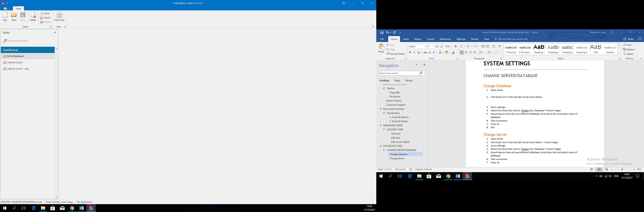Open the File menu in Word

tap(382, 39)
